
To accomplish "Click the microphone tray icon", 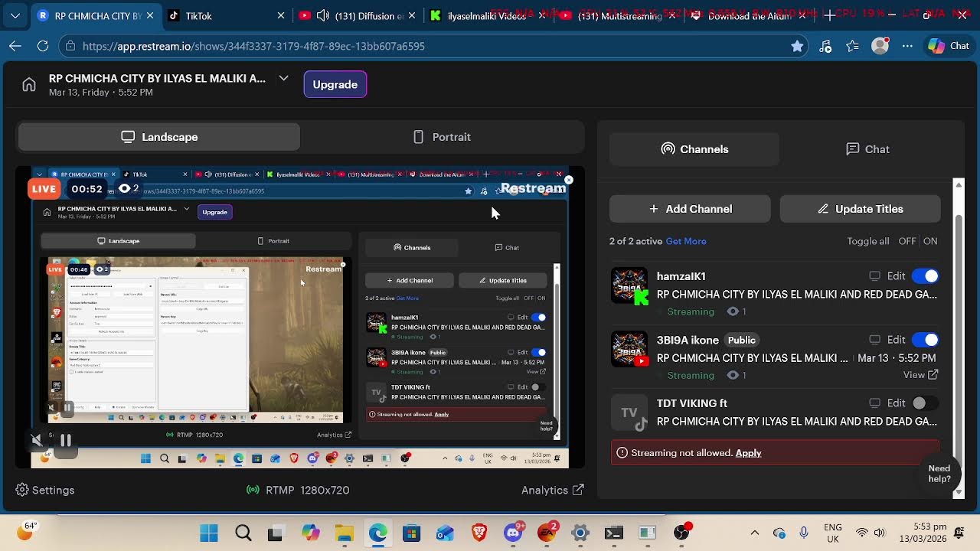I will pyautogui.click(x=804, y=533).
